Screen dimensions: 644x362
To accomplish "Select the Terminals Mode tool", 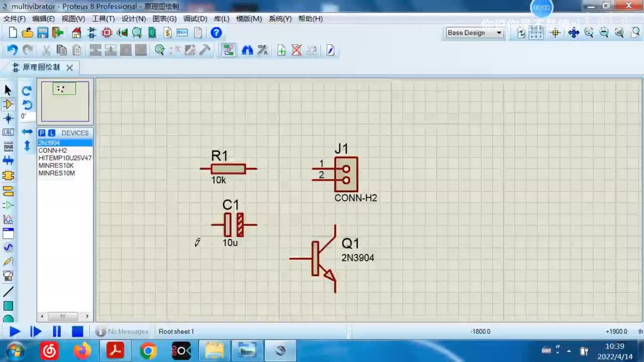I will 8,191.
